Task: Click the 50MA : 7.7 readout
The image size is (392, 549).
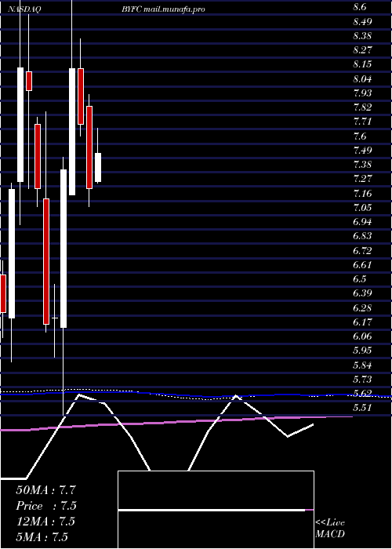Action: pos(45,490)
